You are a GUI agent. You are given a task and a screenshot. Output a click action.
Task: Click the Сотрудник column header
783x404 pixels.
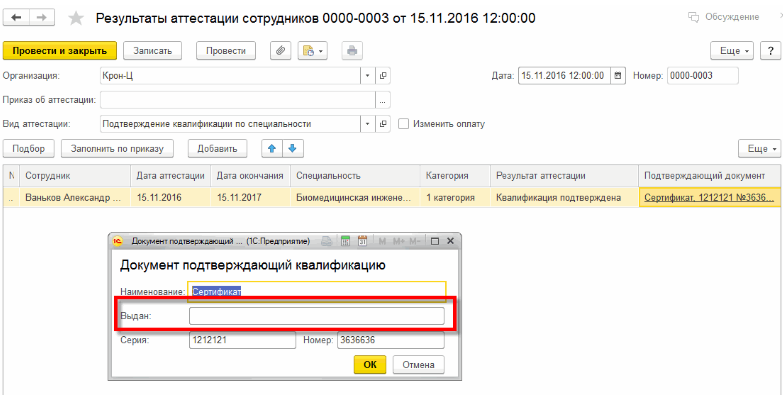tap(75, 176)
